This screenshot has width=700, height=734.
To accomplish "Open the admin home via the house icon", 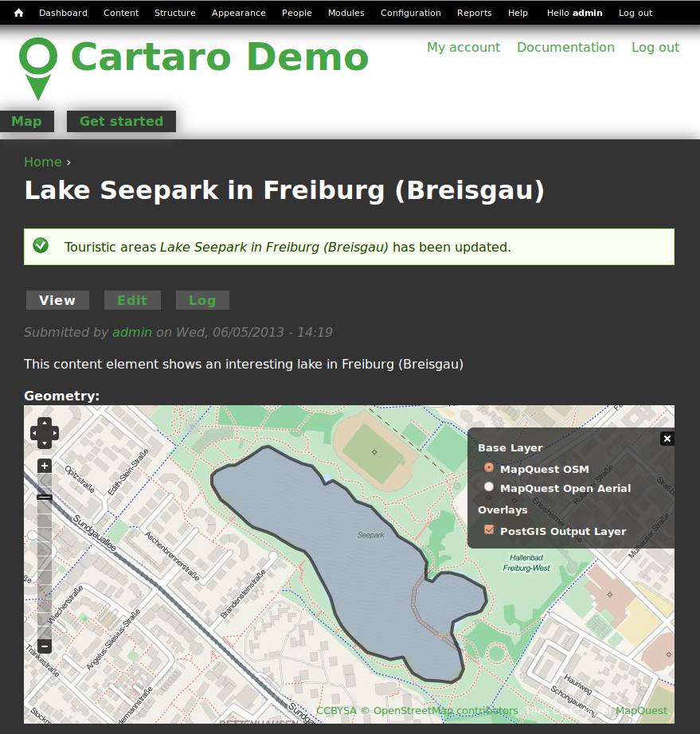I will (x=18, y=12).
